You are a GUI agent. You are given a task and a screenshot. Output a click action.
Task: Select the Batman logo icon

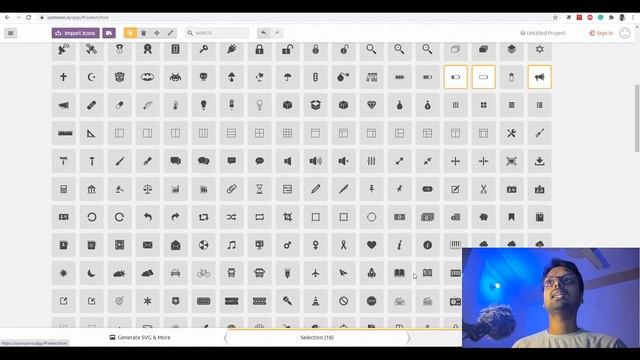pos(147,77)
